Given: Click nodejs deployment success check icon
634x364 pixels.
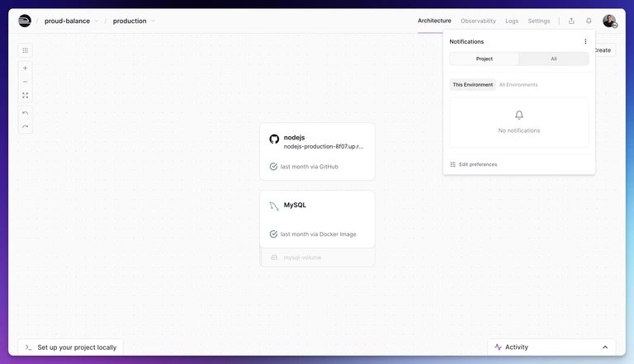Looking at the screenshot, I should 273,167.
